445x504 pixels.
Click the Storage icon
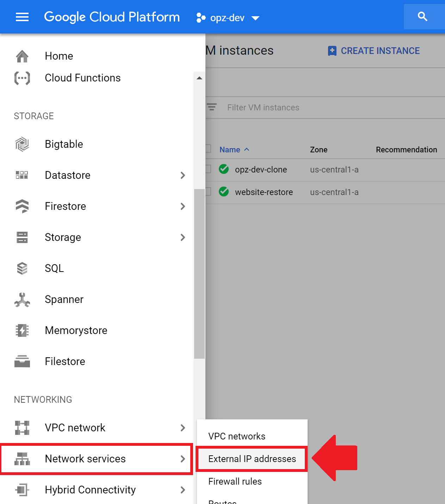tap(22, 237)
